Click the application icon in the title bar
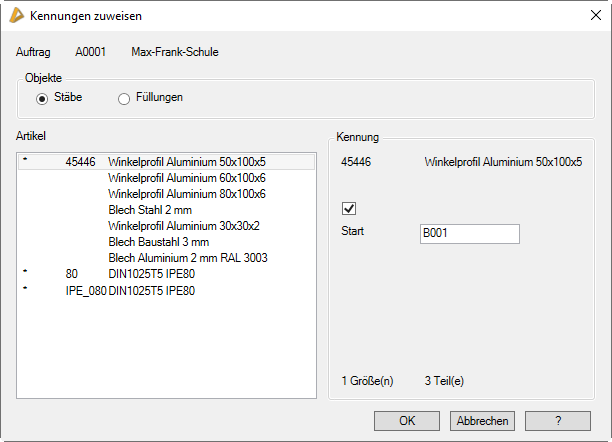This screenshot has height=442, width=612. (x=15, y=16)
